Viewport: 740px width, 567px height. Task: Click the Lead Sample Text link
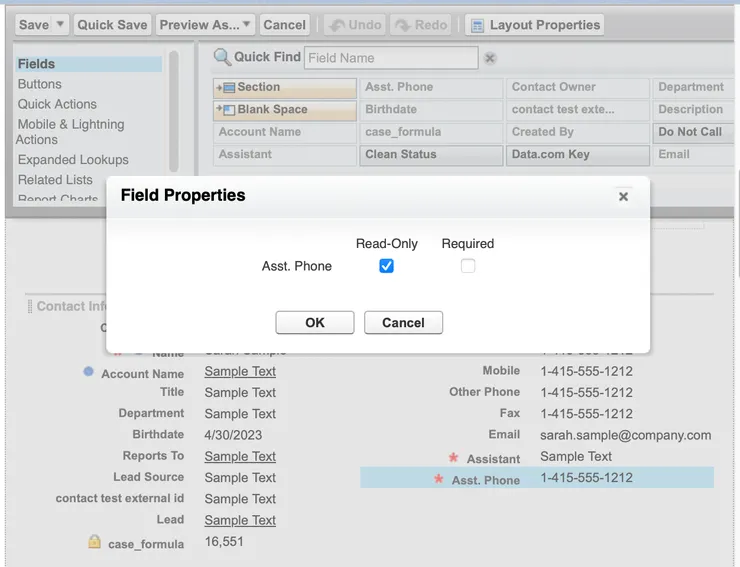pyautogui.click(x=240, y=520)
